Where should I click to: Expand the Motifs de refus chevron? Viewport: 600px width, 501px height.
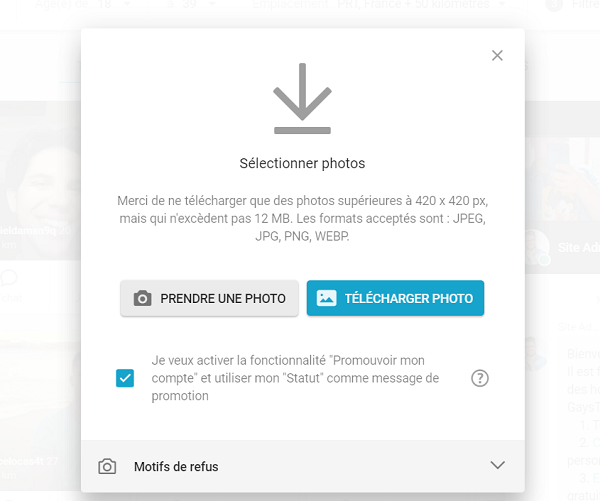pos(497,465)
